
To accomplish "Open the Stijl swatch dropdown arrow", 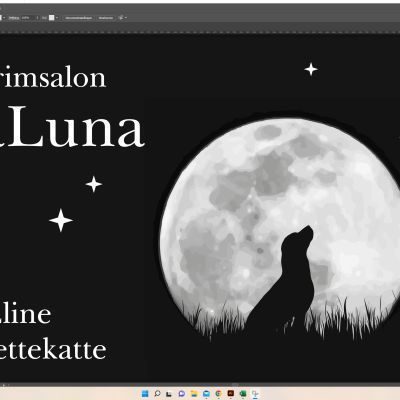I will click(57, 18).
